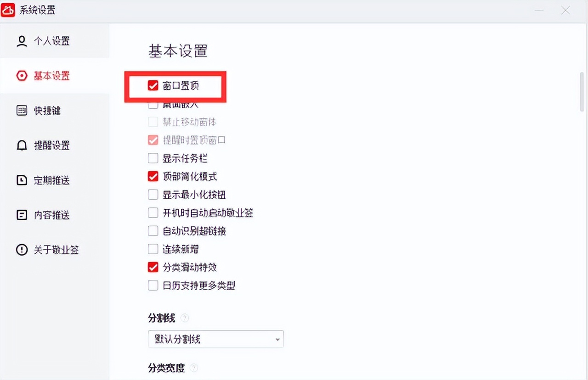This screenshot has height=380, width=588.
Task: Open the 默认分割线 dropdown
Action: point(215,339)
